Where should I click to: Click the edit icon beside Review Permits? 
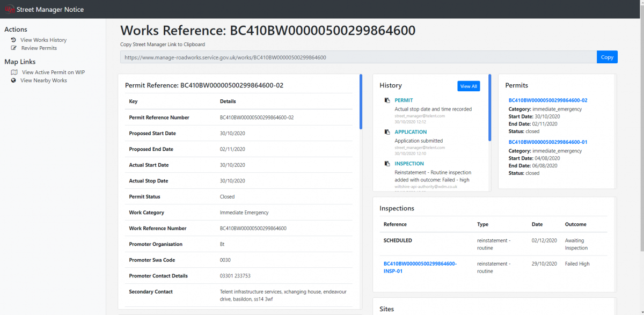point(13,48)
